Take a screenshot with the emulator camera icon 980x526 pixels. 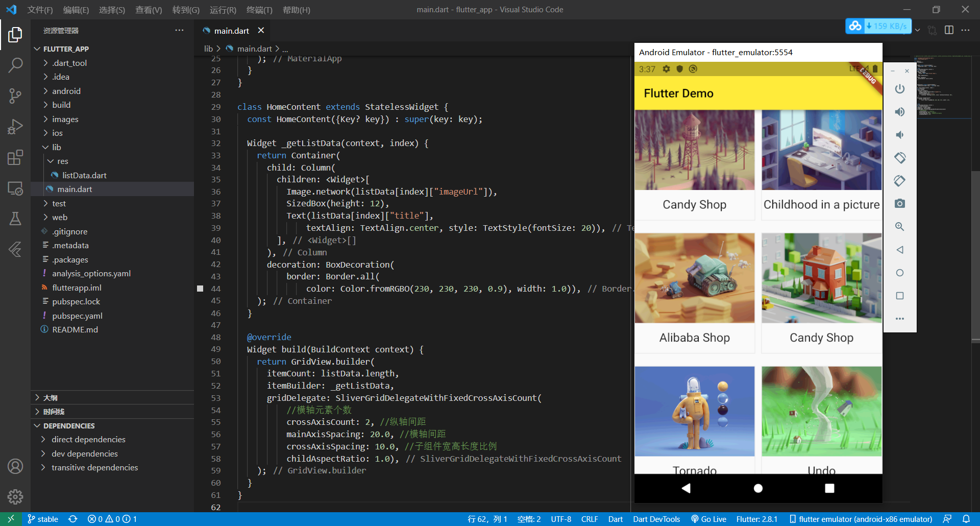click(x=899, y=203)
